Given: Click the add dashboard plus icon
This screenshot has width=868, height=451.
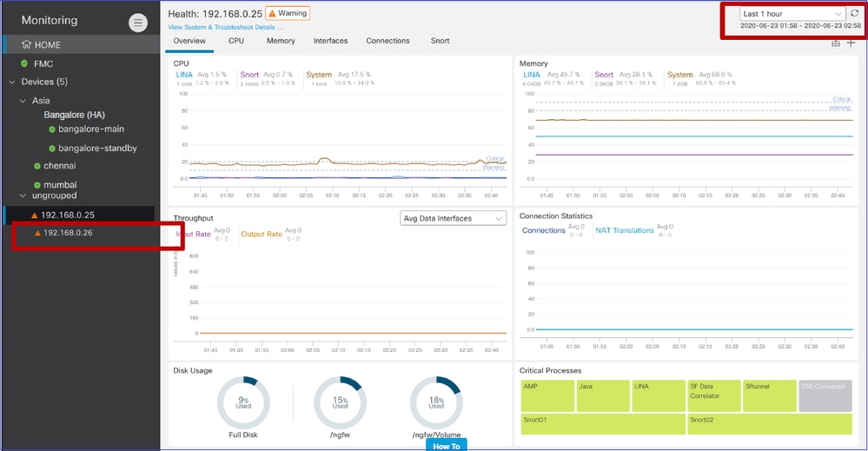Looking at the screenshot, I should (851, 43).
